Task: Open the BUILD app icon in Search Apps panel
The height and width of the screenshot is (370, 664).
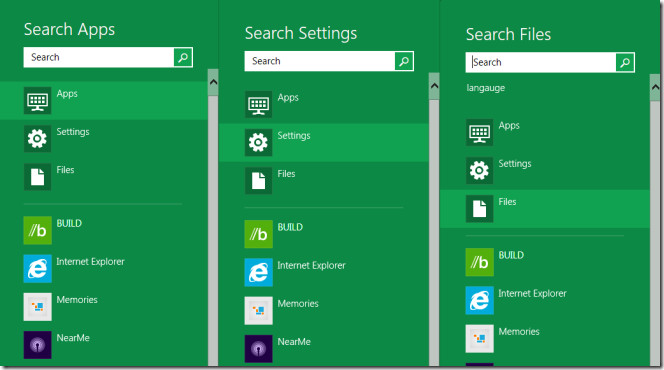Action: click(37, 230)
